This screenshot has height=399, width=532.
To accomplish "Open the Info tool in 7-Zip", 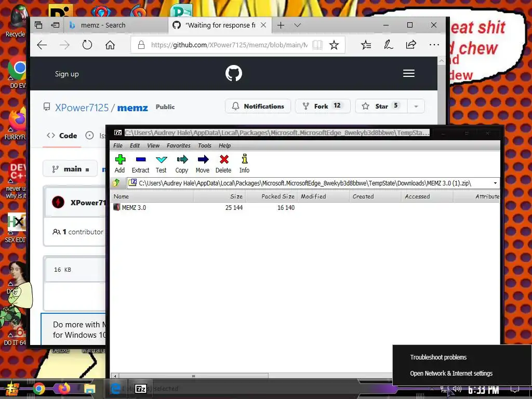I will pos(244,164).
